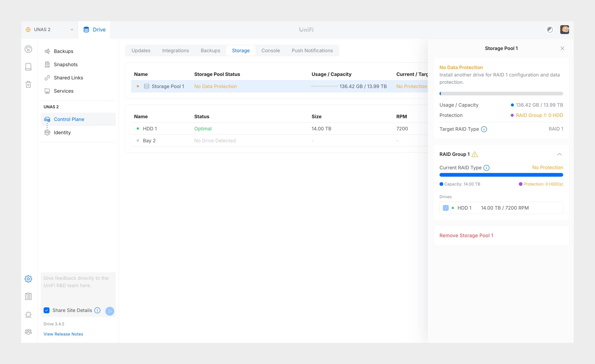Click the settings gear icon
The image size is (595, 364).
coord(28,279)
